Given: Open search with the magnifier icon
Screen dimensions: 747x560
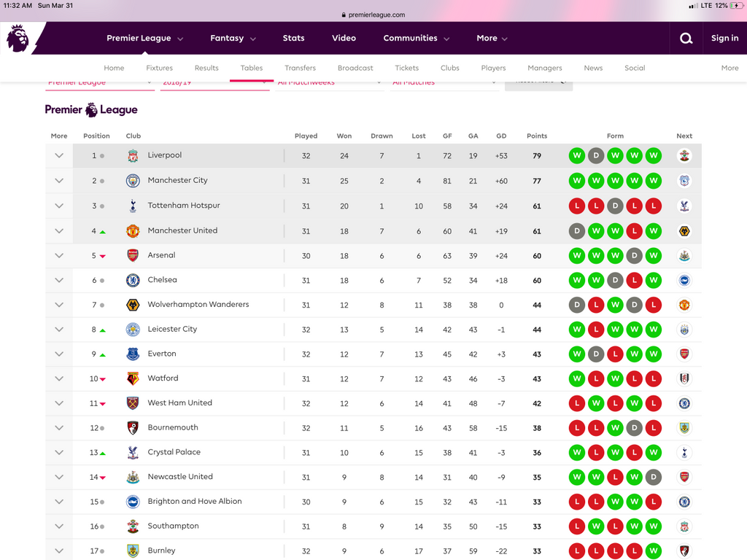Looking at the screenshot, I should click(686, 39).
